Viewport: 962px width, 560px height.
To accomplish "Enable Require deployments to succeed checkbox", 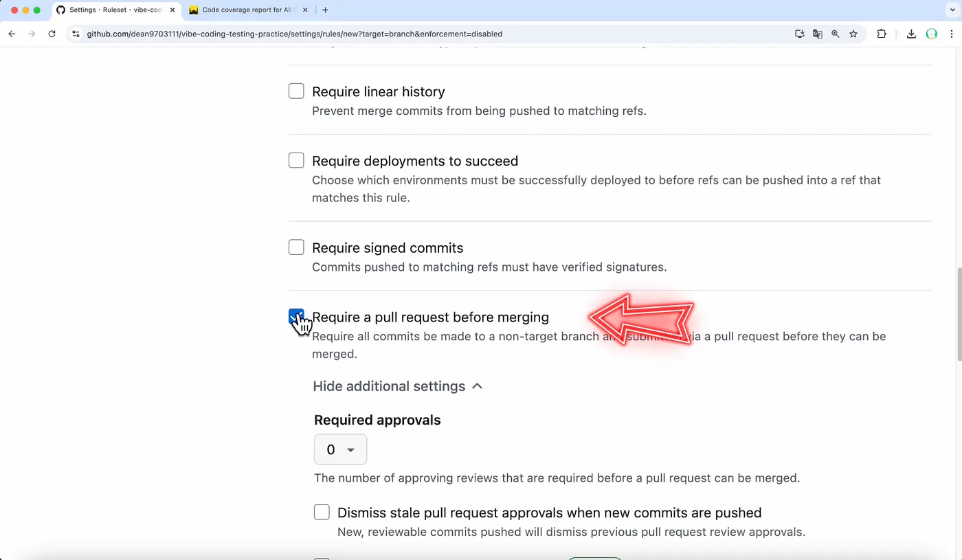I will coord(296,160).
